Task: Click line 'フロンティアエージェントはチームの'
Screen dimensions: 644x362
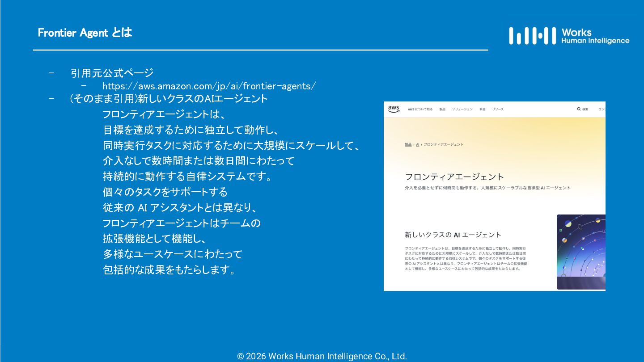Action: tap(182, 223)
